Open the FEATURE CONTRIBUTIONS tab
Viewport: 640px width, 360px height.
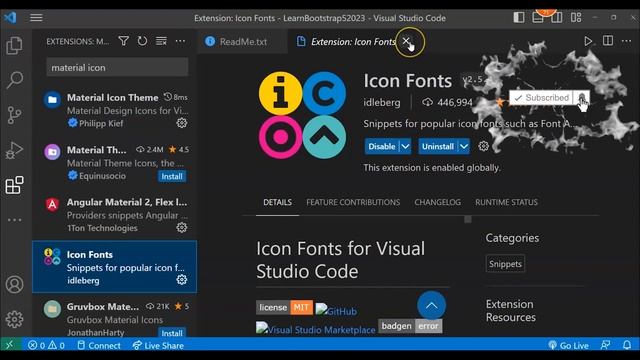(353, 202)
